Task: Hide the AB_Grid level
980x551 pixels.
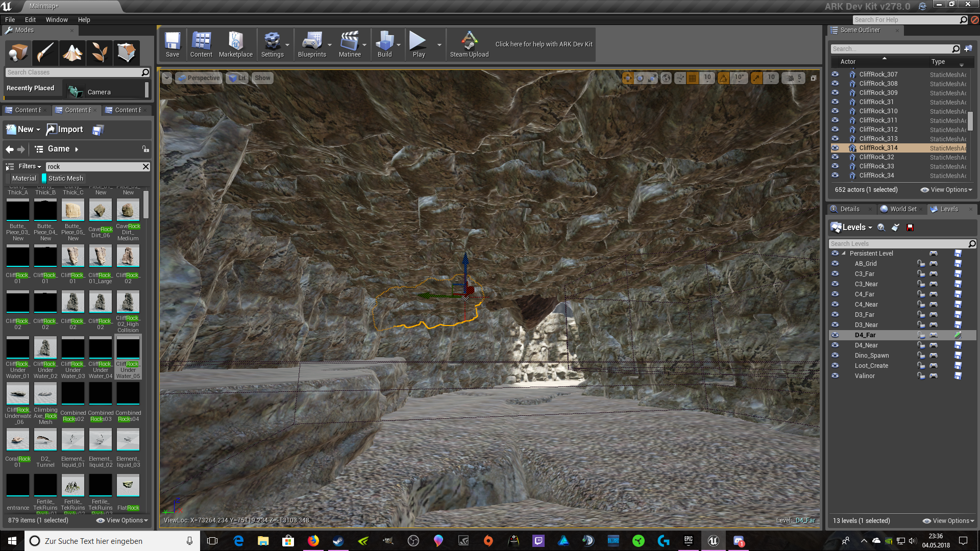Action: coord(835,264)
